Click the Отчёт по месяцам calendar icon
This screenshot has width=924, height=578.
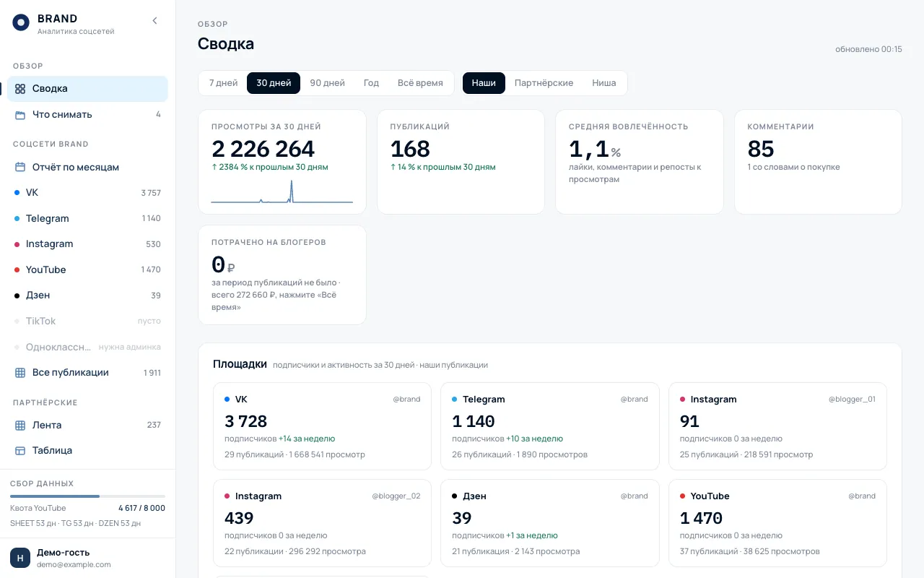coord(20,167)
